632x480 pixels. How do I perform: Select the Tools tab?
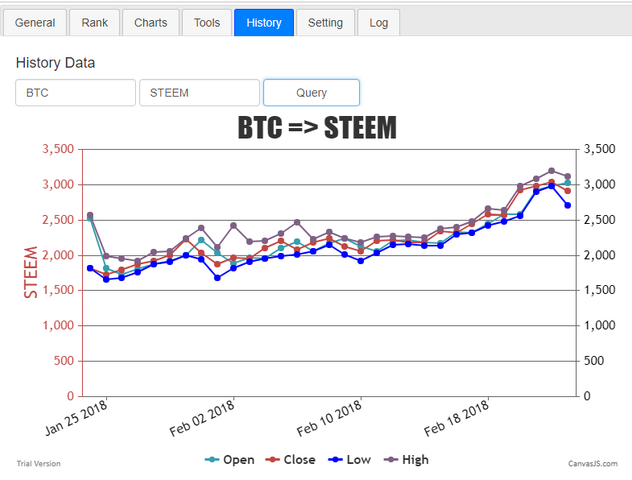pyautogui.click(x=207, y=23)
